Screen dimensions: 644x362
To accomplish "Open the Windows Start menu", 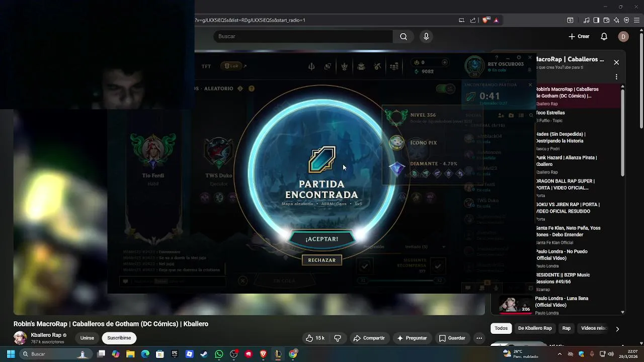I will click(11, 354).
